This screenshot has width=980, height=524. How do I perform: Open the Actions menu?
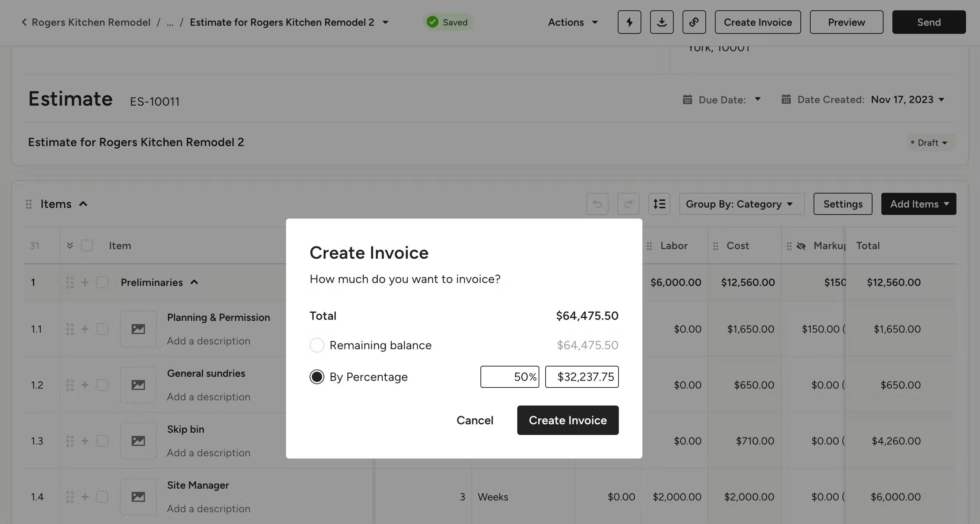[573, 22]
